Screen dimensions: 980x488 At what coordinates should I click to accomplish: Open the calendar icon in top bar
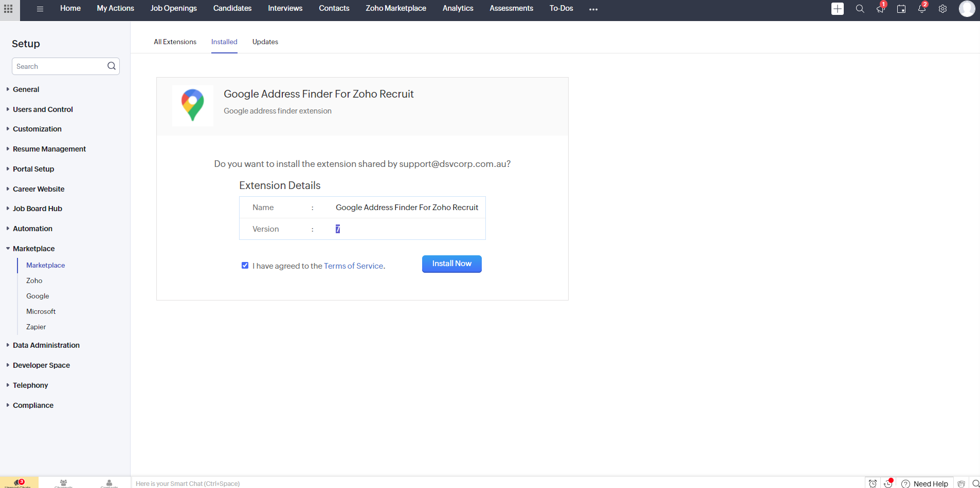click(x=901, y=9)
